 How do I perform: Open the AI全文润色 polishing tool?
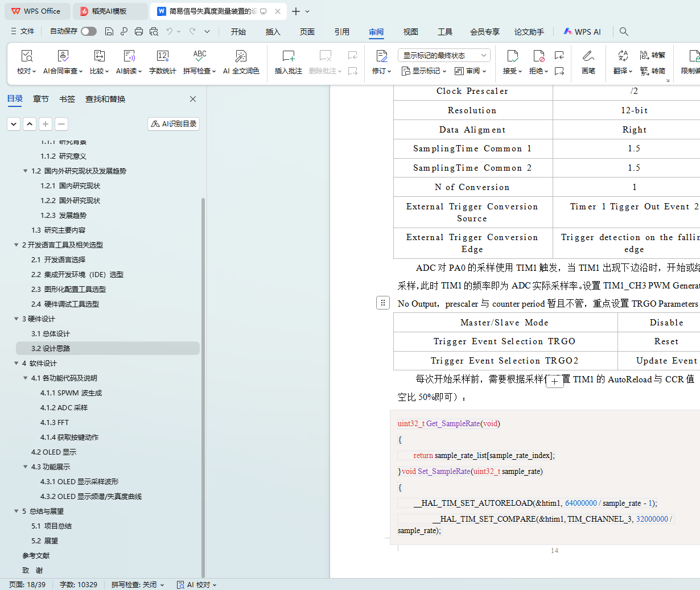point(241,56)
